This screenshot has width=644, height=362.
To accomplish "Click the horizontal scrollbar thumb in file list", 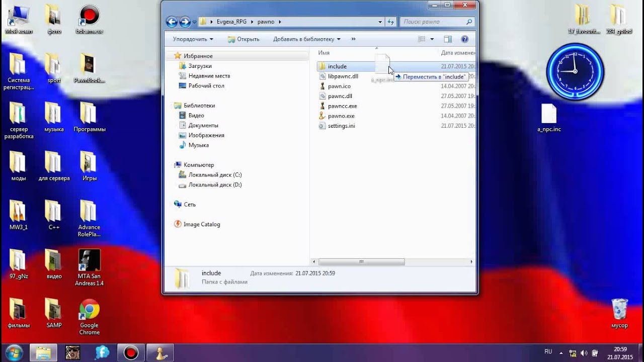I will click(x=361, y=262).
